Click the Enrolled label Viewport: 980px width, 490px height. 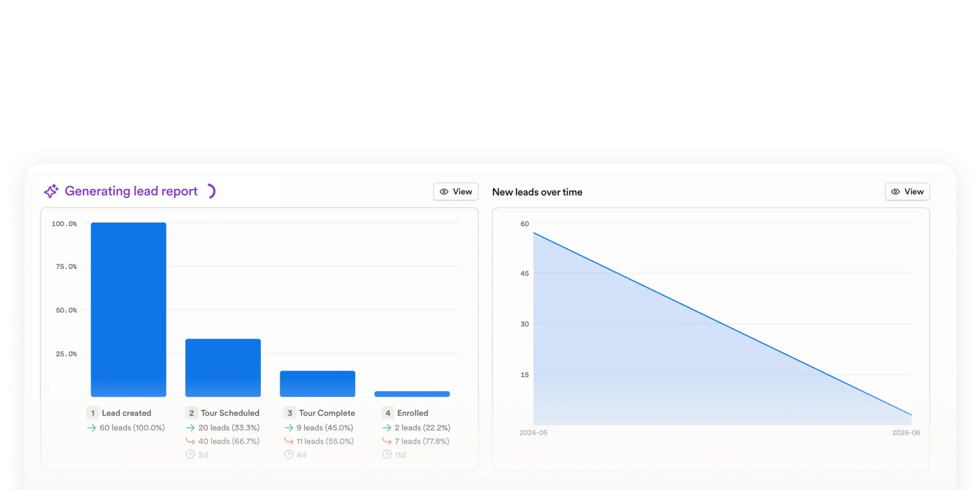coord(413,413)
